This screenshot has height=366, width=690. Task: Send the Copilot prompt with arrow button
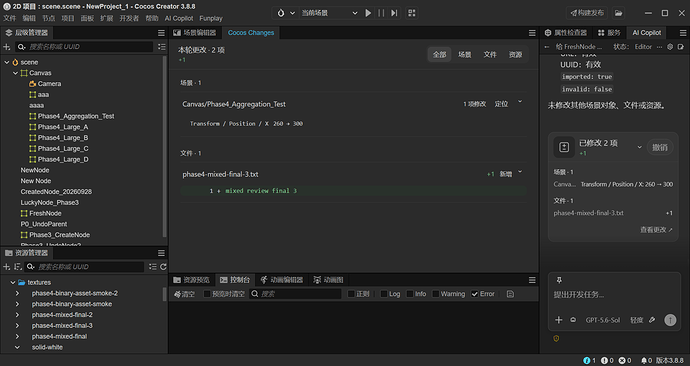point(670,320)
